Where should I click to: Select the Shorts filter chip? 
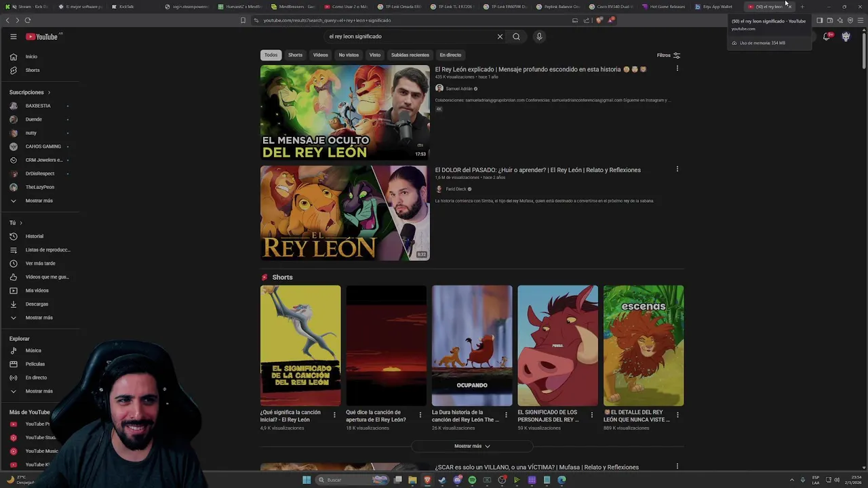click(295, 55)
